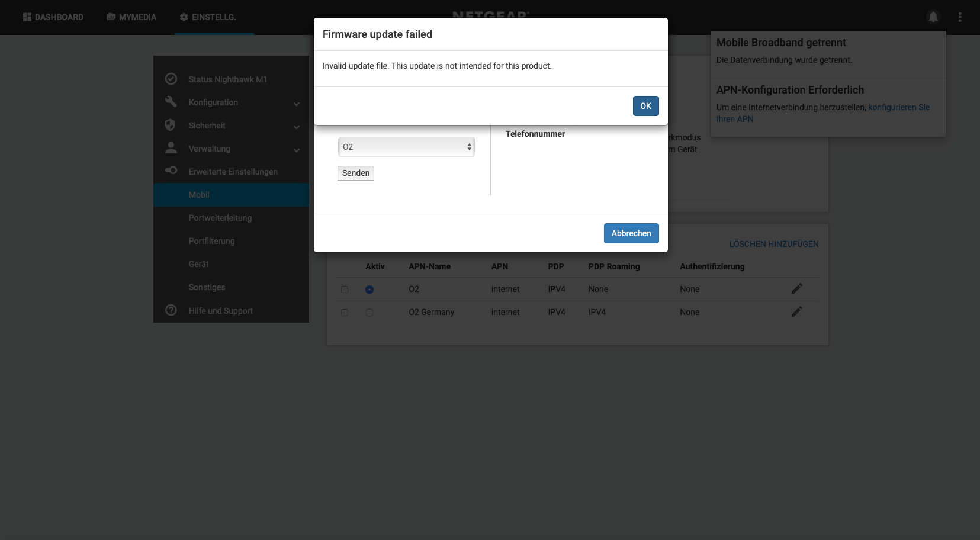The image size is (980, 540).
Task: Switch to the MyMedia tab
Action: 131,17
